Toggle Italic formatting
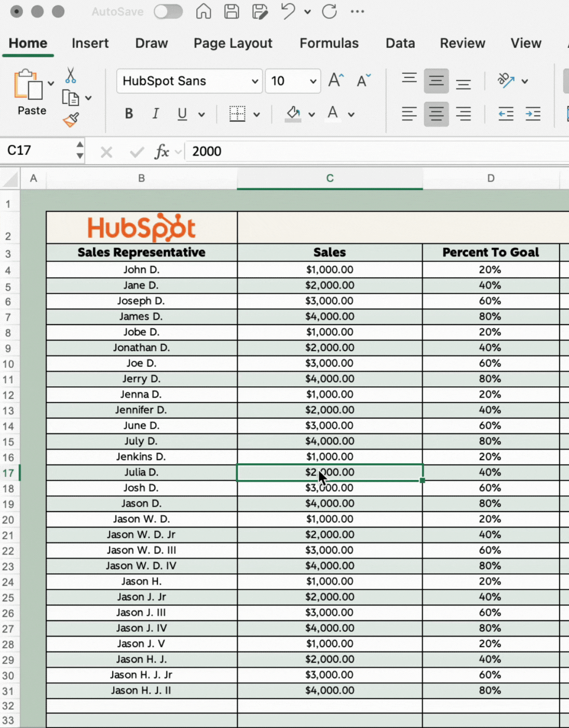 coord(155,114)
